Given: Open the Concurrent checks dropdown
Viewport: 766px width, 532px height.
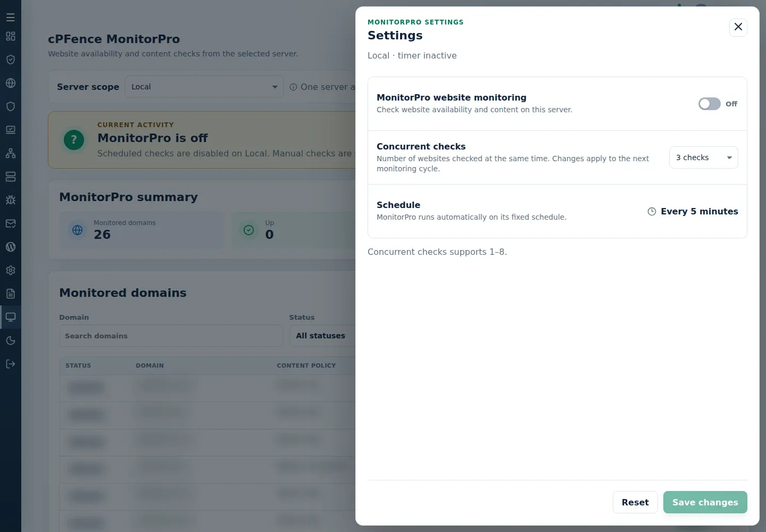Looking at the screenshot, I should pos(703,157).
